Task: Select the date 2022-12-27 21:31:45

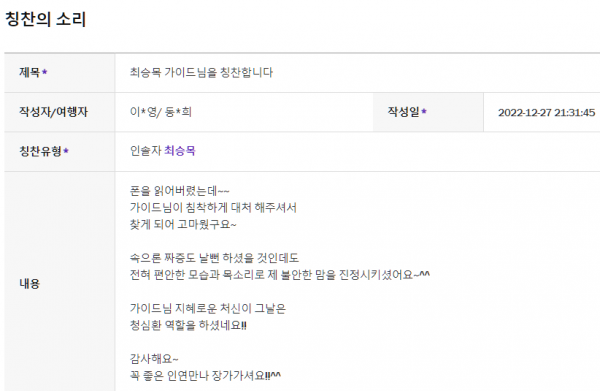Action: 546,113
